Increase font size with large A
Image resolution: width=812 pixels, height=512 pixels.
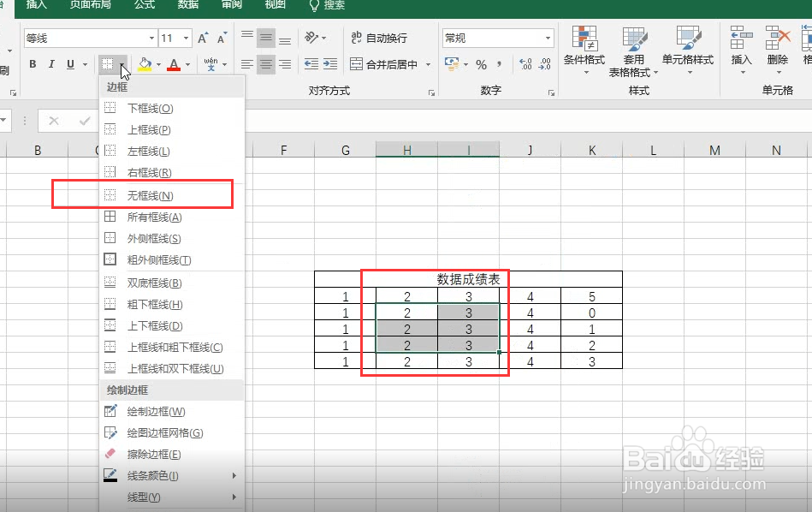(203, 39)
